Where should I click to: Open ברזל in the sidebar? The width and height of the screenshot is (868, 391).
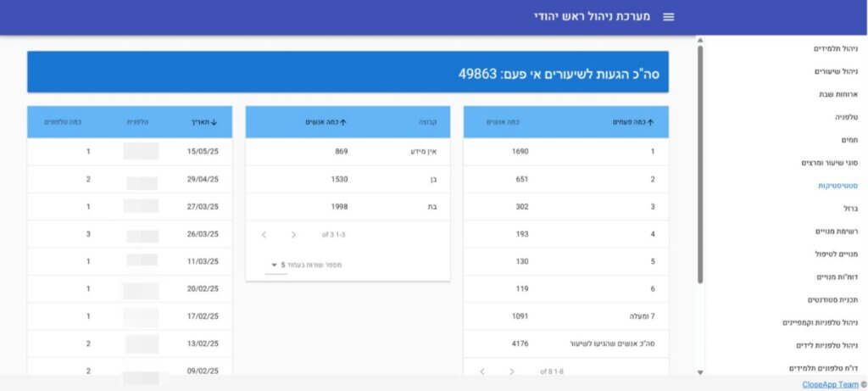coord(850,209)
